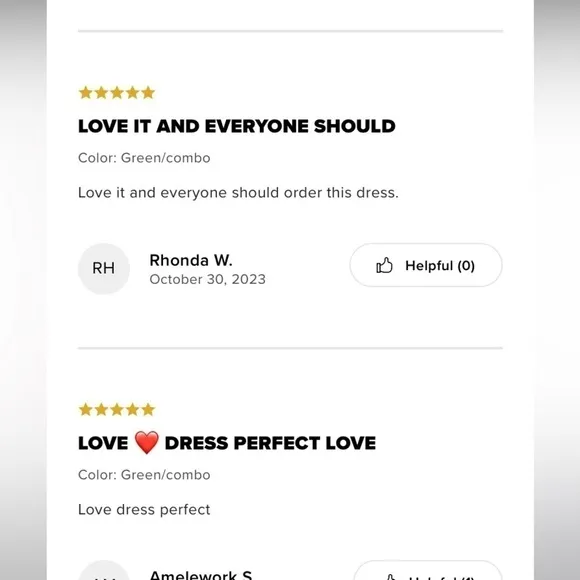580x580 pixels.
Task: Click the Helpful (0) button on Rhonda's review
Action: 426,265
